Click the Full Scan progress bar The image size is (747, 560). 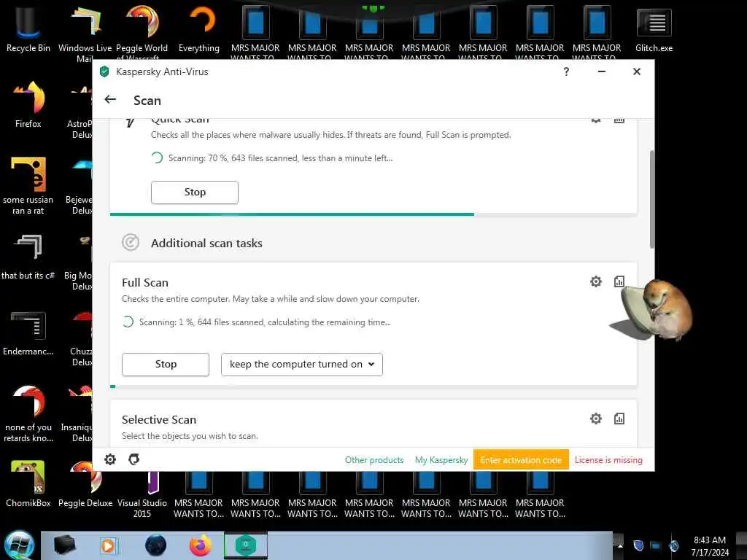click(373, 386)
